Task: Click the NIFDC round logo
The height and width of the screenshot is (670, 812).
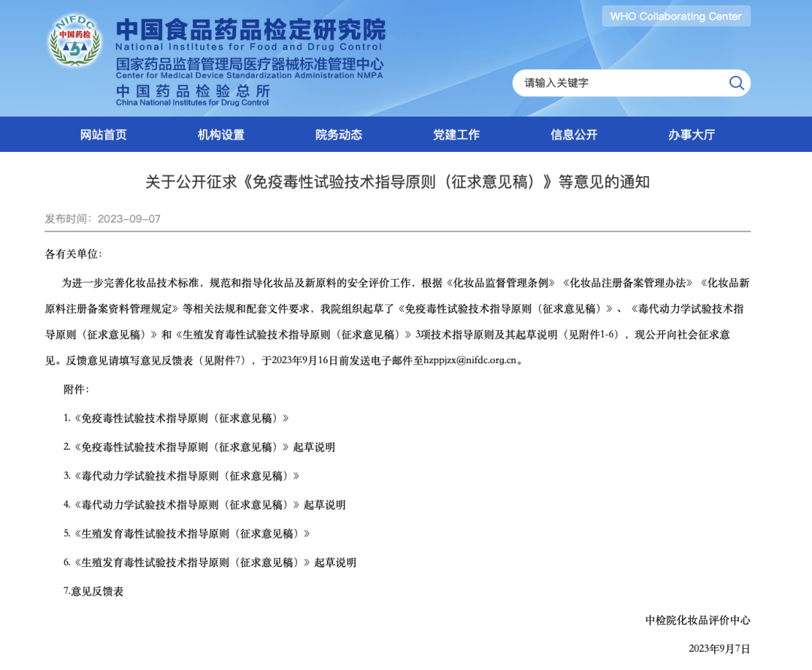Action: click(x=74, y=41)
